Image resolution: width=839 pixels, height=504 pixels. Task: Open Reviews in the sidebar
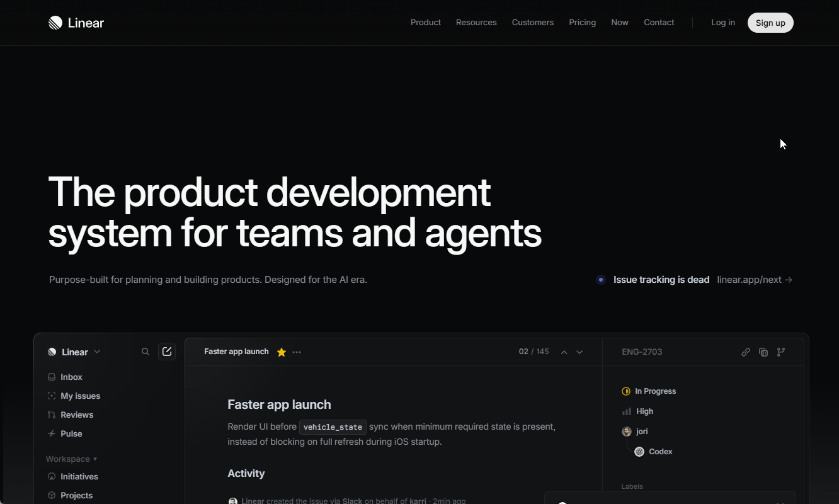[x=71, y=415]
